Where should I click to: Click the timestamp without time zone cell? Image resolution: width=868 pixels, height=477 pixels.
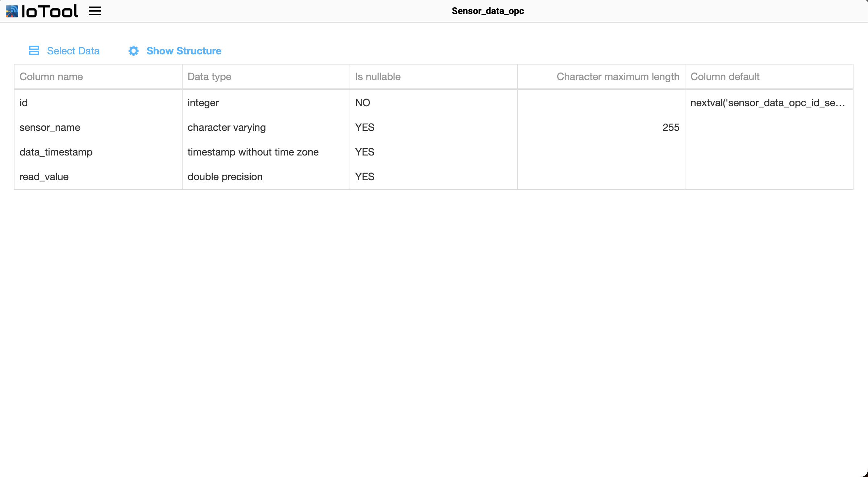[x=266, y=152]
